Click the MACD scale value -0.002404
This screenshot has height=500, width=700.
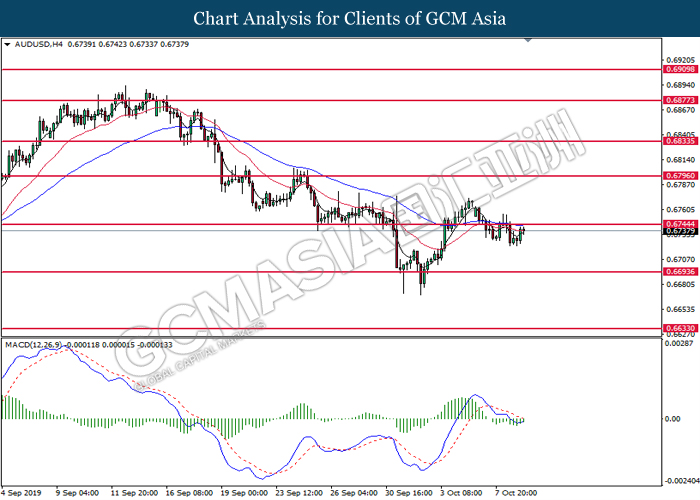click(x=682, y=481)
